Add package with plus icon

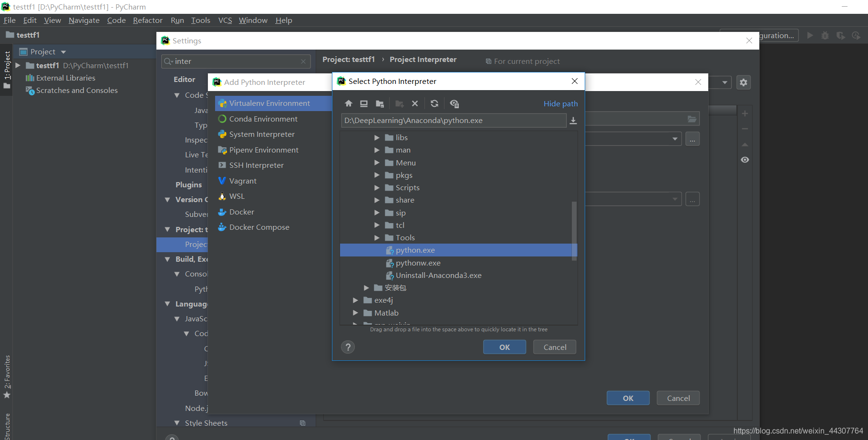745,113
